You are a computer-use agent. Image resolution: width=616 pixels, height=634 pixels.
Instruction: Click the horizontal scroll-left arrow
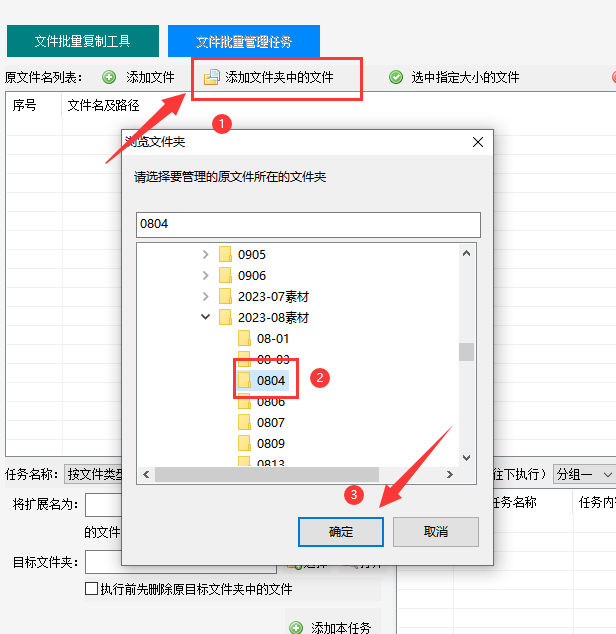click(x=146, y=474)
